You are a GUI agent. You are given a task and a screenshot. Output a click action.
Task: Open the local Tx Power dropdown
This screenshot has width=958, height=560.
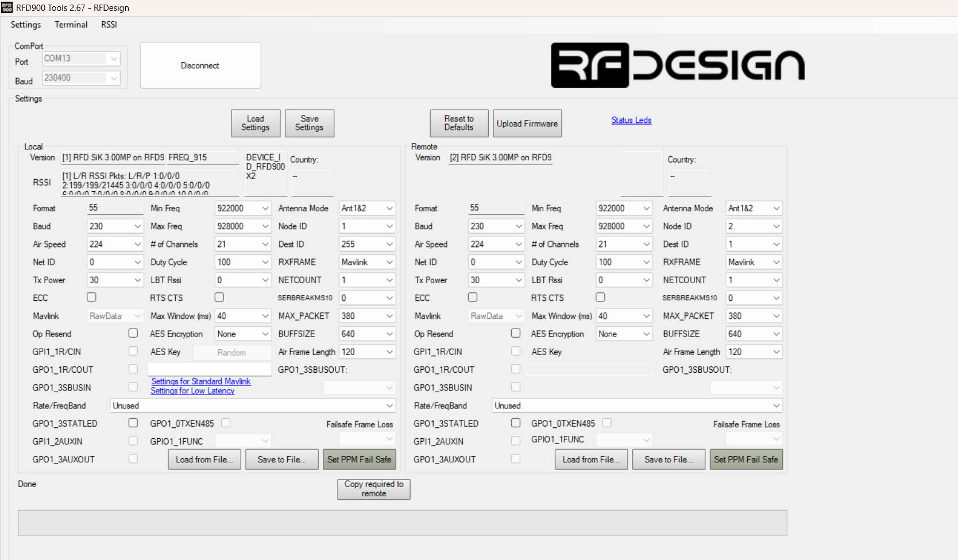[x=115, y=280]
